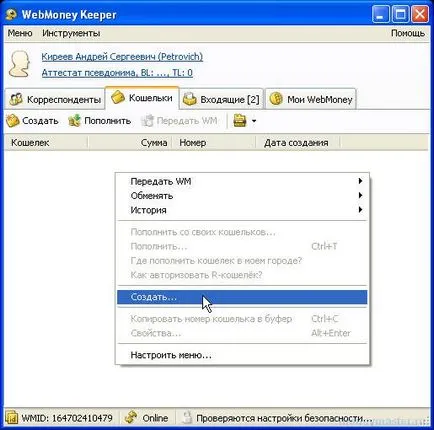
Task: Click the user avatar silhouette icon
Action: click(19, 64)
